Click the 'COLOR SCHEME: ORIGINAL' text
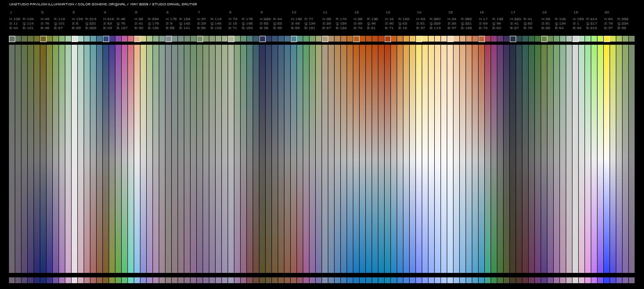 pyautogui.click(x=102, y=4)
